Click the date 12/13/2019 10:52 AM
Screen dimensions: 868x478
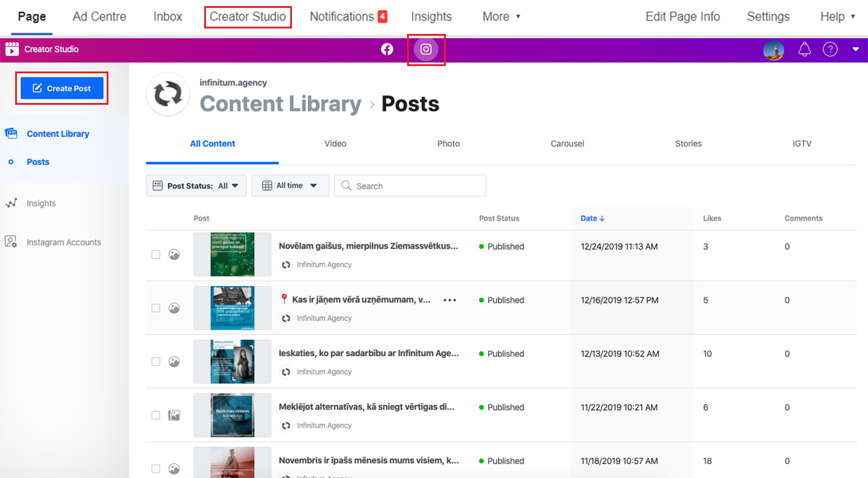coord(620,354)
